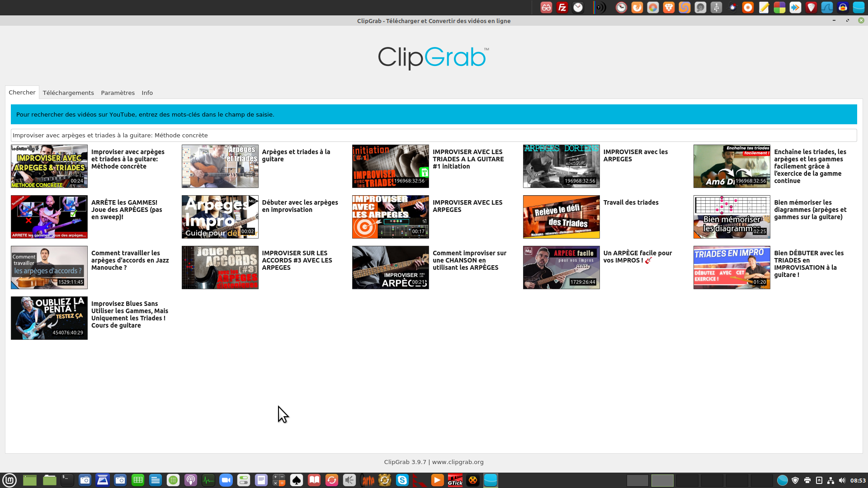This screenshot has width=868, height=488.
Task: Launch Chromium from the top panel
Action: 653,7
